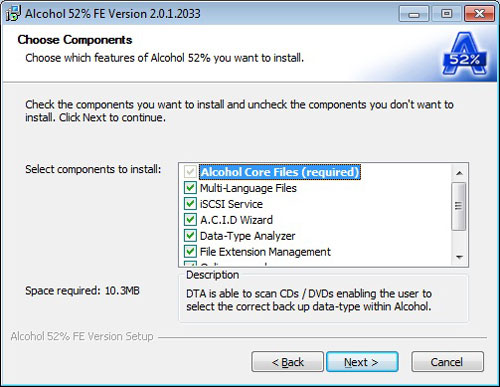Click the greyed Alcohol Core Files checkbox

pos(190,172)
